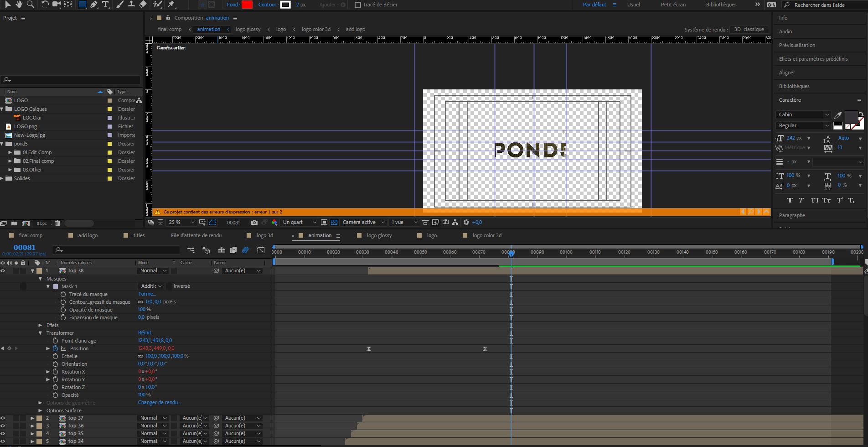868x447 pixels.
Task: Select the Clone Stamp tool
Action: tap(131, 5)
